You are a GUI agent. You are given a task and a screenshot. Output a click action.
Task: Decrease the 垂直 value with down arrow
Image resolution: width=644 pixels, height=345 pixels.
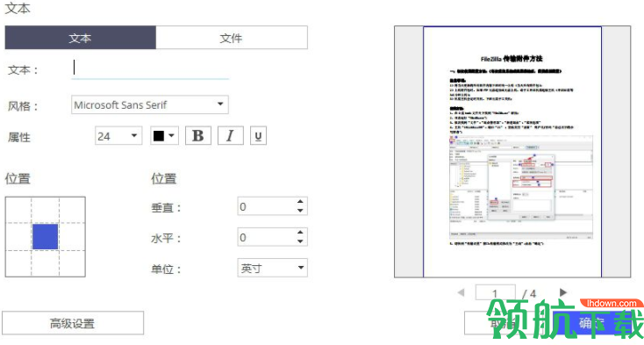point(301,211)
